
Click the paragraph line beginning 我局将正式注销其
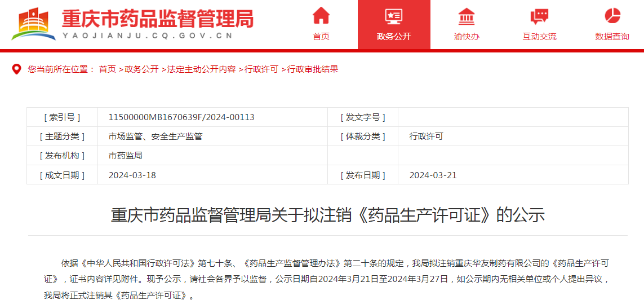point(119,296)
